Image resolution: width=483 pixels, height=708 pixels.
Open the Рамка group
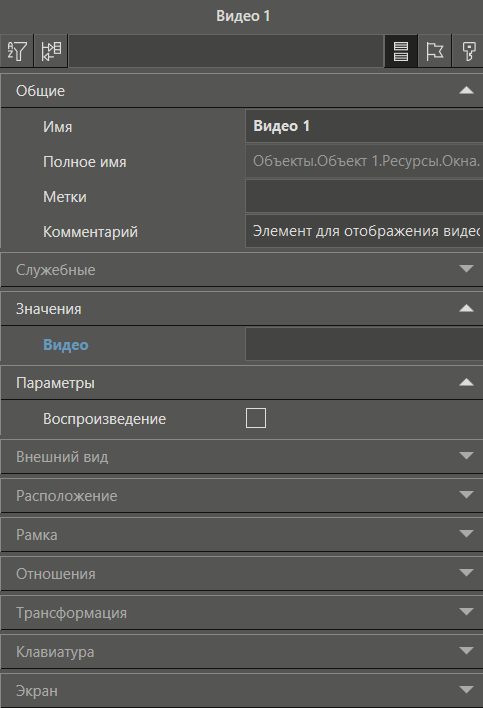click(x=242, y=535)
